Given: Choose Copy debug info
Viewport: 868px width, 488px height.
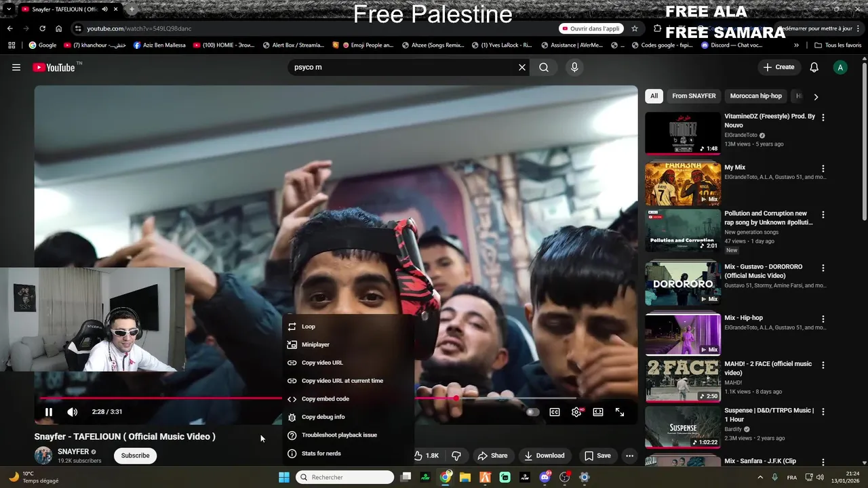Looking at the screenshot, I should click(349, 417).
